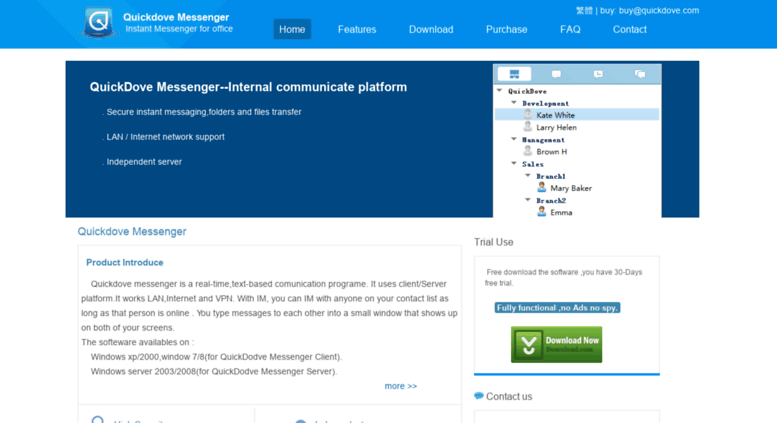Click the Quickdove Messenger section heading
The height and width of the screenshot is (423, 777).
coord(132,231)
